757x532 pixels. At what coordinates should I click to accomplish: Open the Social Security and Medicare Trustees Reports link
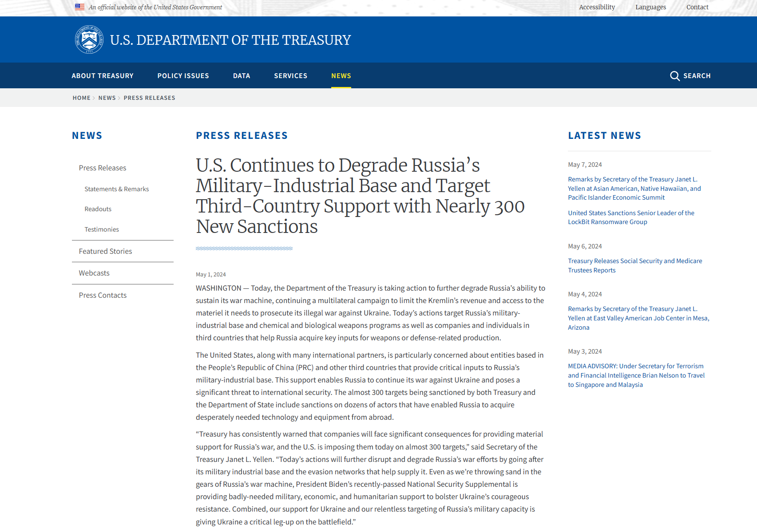(635, 266)
